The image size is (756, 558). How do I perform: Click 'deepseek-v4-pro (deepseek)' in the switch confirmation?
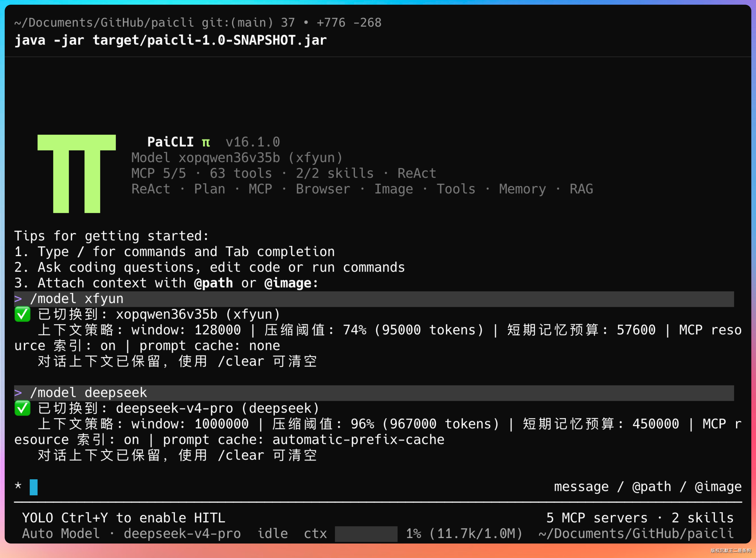tap(218, 408)
